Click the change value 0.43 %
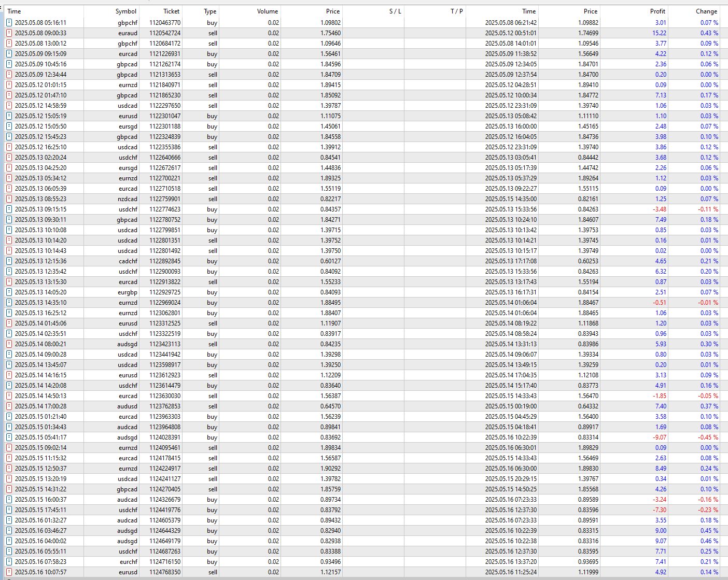Viewport: 728px width, 580px height. [x=709, y=33]
